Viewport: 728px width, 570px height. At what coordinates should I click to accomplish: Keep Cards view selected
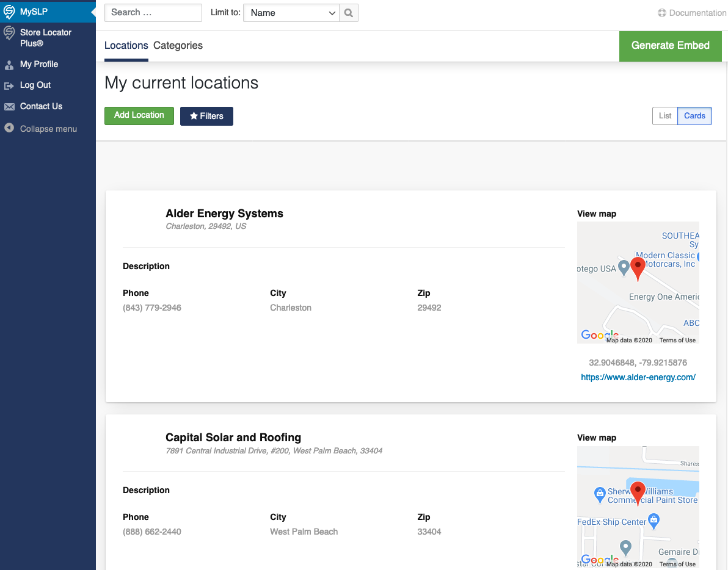pos(694,115)
